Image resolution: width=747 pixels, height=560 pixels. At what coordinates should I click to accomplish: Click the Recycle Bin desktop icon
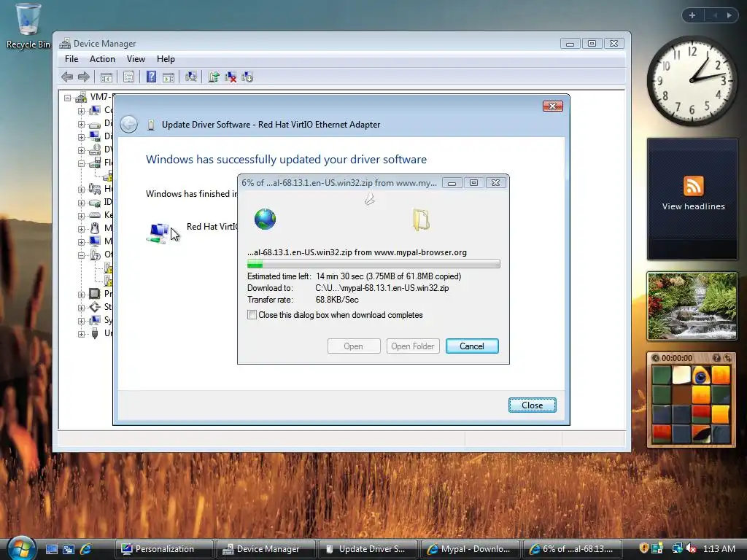(28, 26)
